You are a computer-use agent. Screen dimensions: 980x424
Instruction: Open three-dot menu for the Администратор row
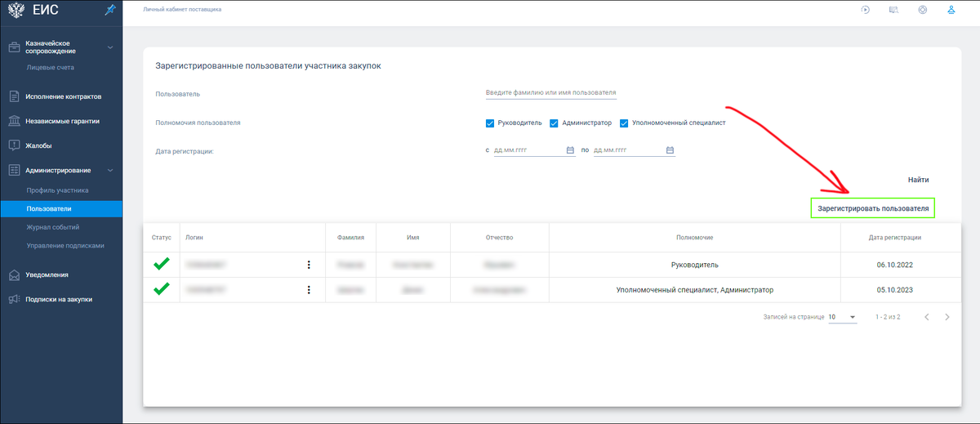click(x=309, y=289)
